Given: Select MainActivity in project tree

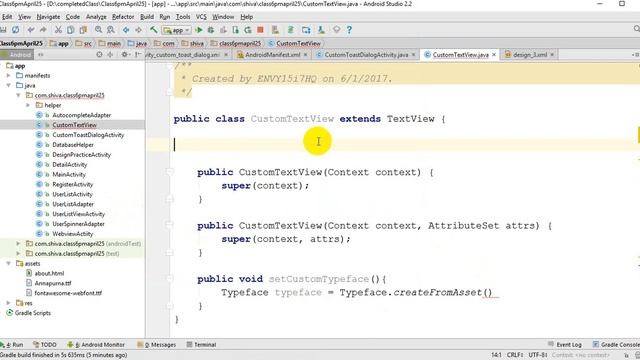Looking at the screenshot, I should coord(69,174).
